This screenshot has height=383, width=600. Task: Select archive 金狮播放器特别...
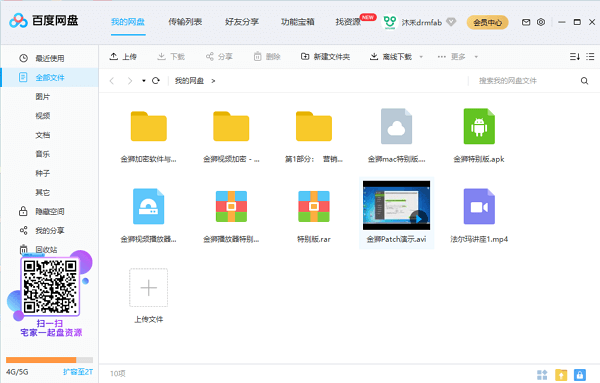point(231,216)
